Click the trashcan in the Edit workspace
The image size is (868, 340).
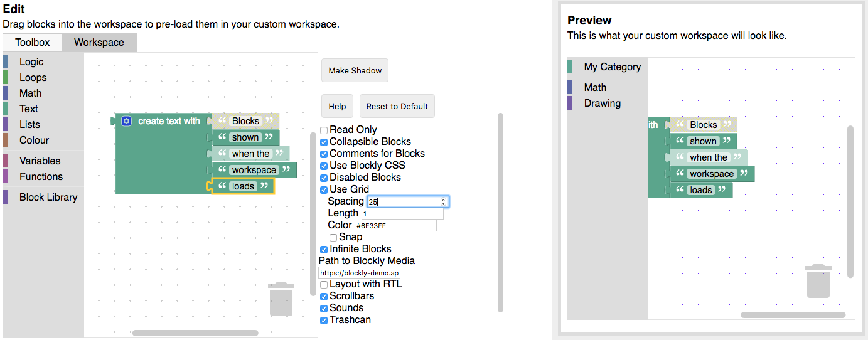pos(281,299)
